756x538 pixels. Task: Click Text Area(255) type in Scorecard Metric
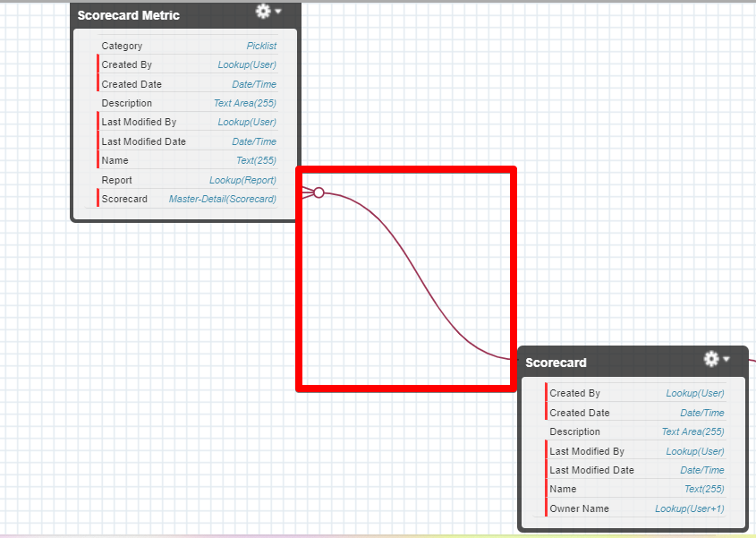click(x=245, y=103)
